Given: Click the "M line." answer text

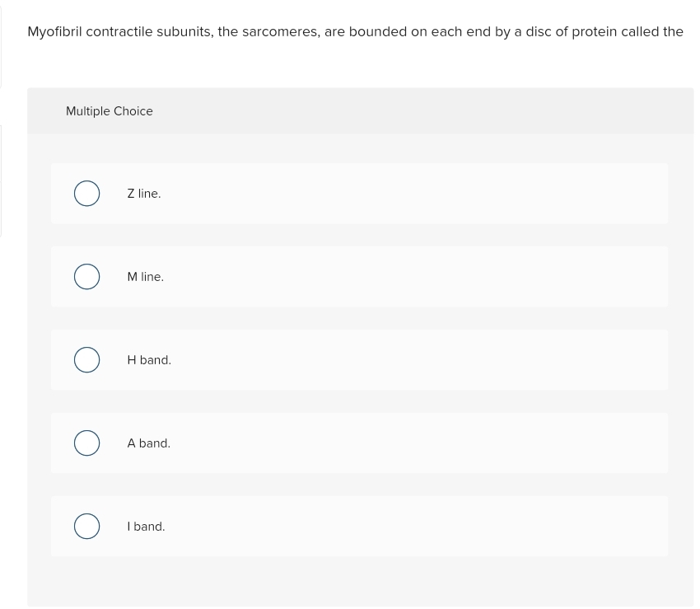Looking at the screenshot, I should click(146, 277).
